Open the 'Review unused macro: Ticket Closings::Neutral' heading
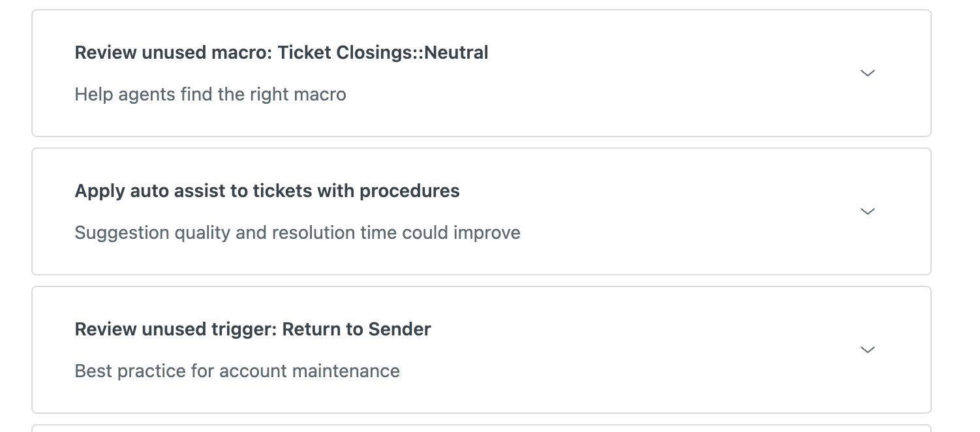Viewport: 980px width, 432px height. click(x=281, y=53)
